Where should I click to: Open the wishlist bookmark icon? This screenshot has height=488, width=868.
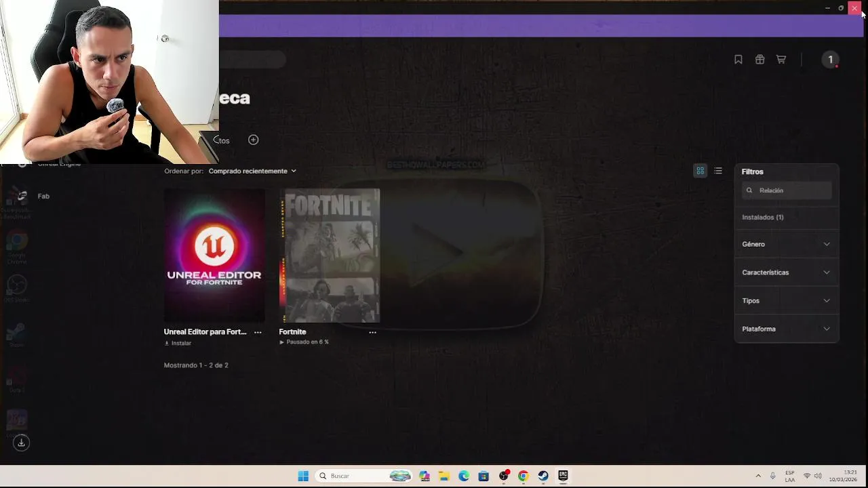(x=738, y=60)
